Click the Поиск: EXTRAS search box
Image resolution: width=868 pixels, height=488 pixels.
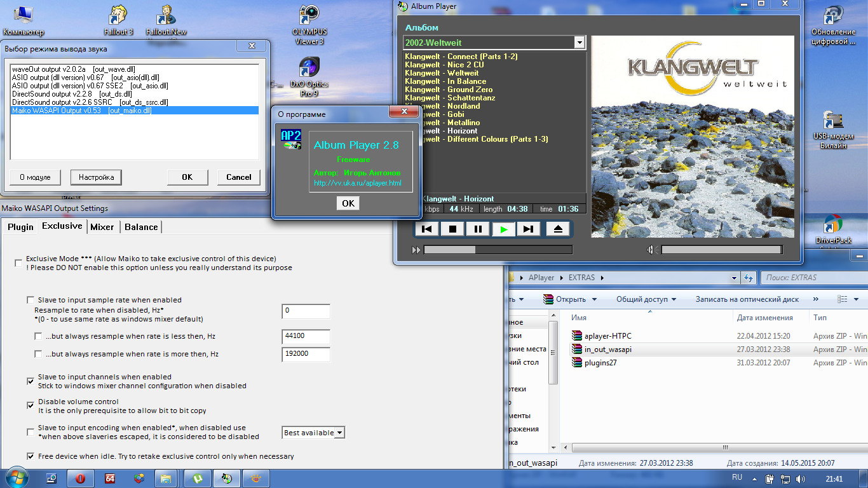pos(813,278)
